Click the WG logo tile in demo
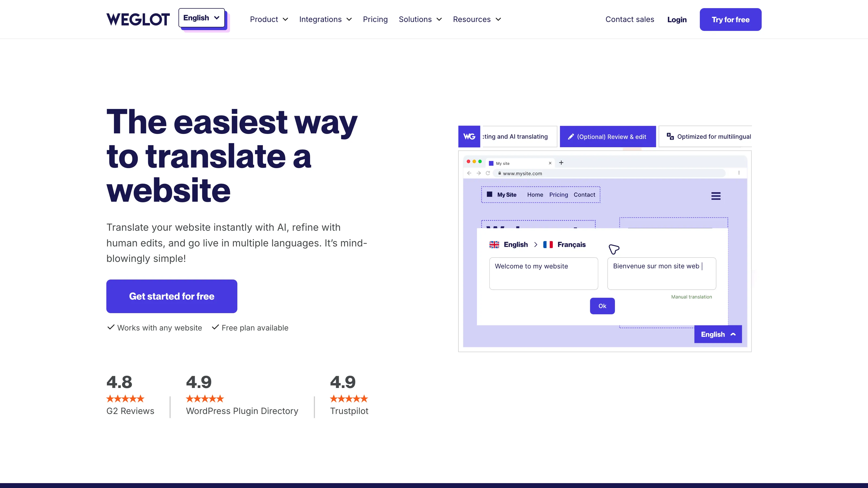This screenshot has height=488, width=868. 469,136
